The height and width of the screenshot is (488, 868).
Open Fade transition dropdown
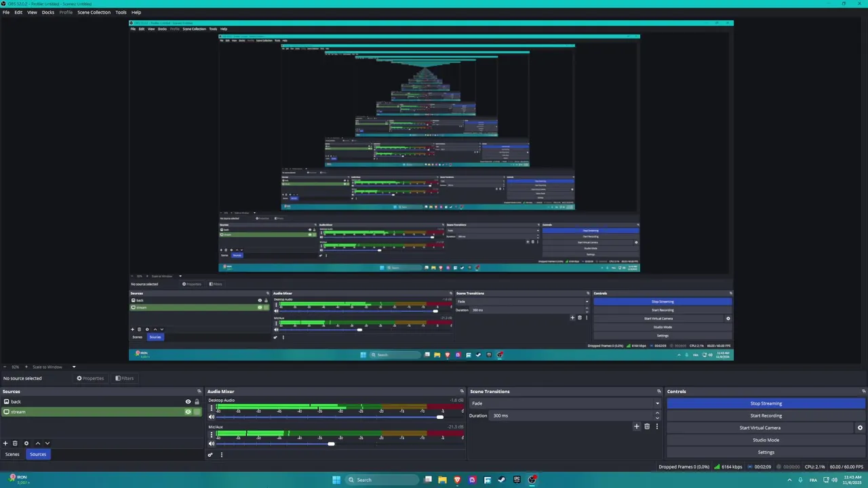[x=564, y=403]
